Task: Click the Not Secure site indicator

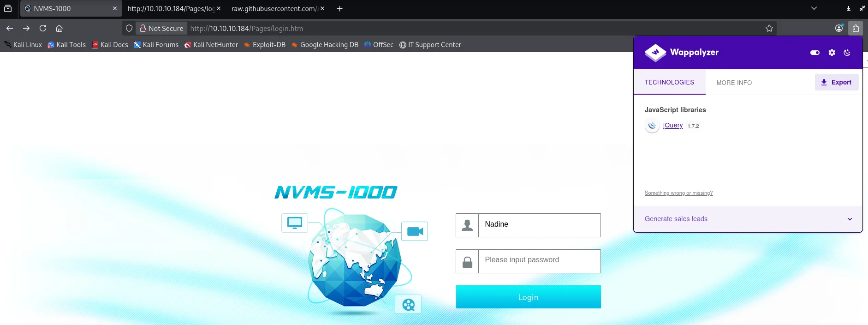Action: (162, 28)
